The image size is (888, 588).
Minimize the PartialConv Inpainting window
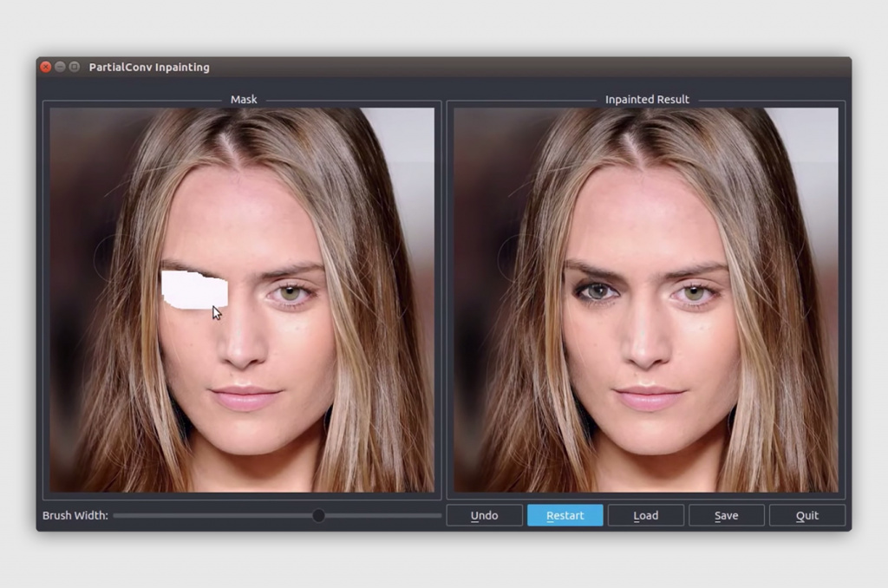click(60, 67)
